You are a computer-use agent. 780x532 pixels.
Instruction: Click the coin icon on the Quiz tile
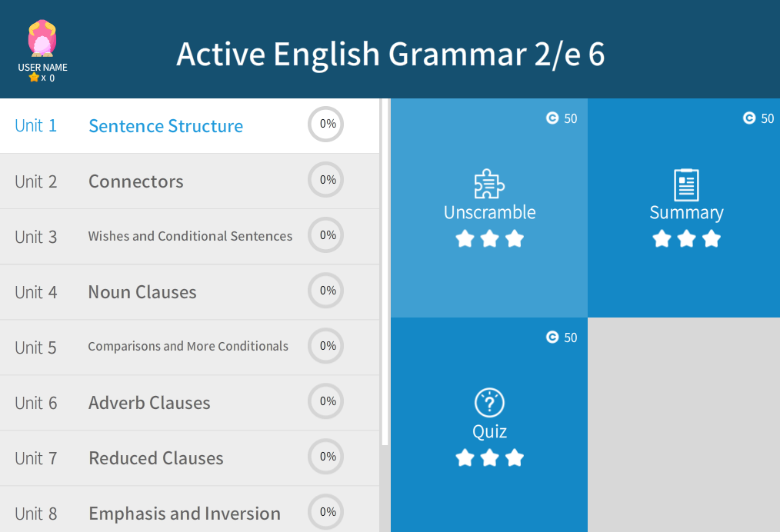(552, 337)
